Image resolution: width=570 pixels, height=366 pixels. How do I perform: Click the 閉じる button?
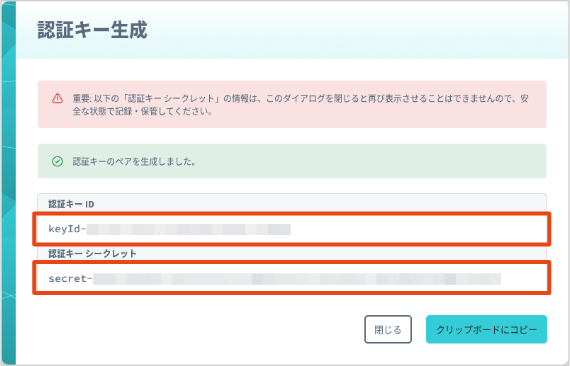click(388, 329)
